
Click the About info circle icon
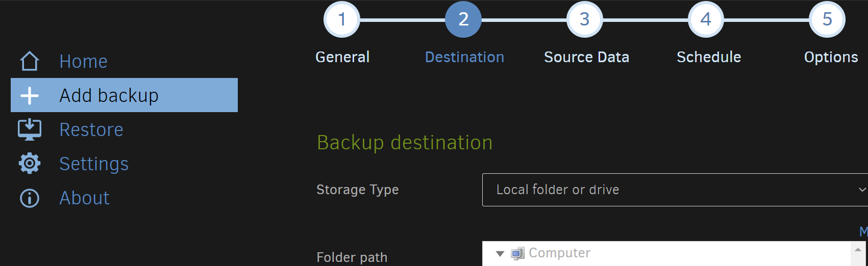pyautogui.click(x=30, y=198)
